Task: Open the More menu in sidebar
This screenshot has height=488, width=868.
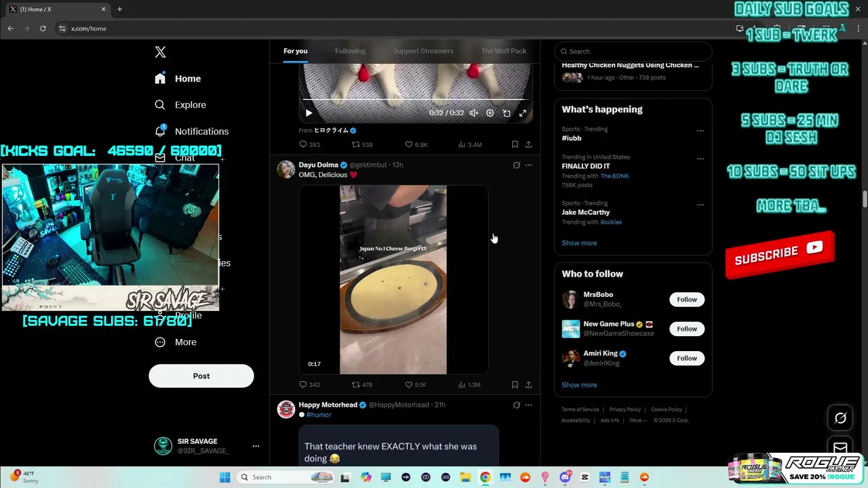Action: [176, 342]
